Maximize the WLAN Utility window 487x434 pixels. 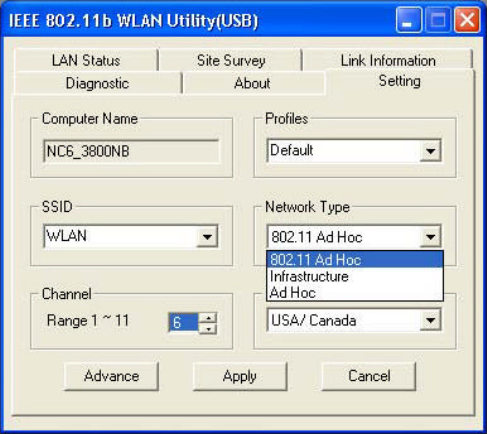438,20
